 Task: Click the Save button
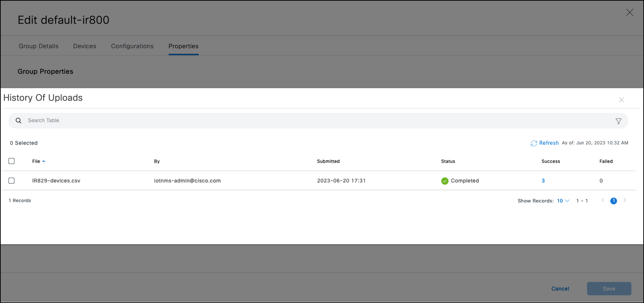coord(609,288)
